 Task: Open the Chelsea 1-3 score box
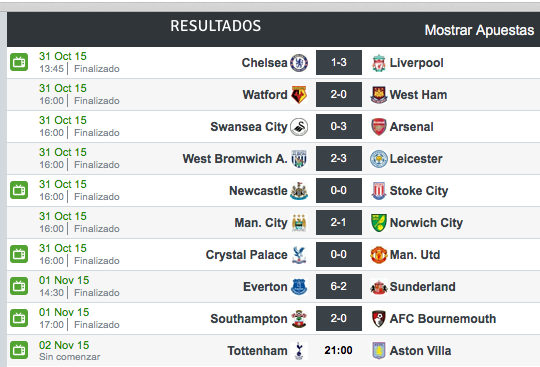pyautogui.click(x=339, y=62)
